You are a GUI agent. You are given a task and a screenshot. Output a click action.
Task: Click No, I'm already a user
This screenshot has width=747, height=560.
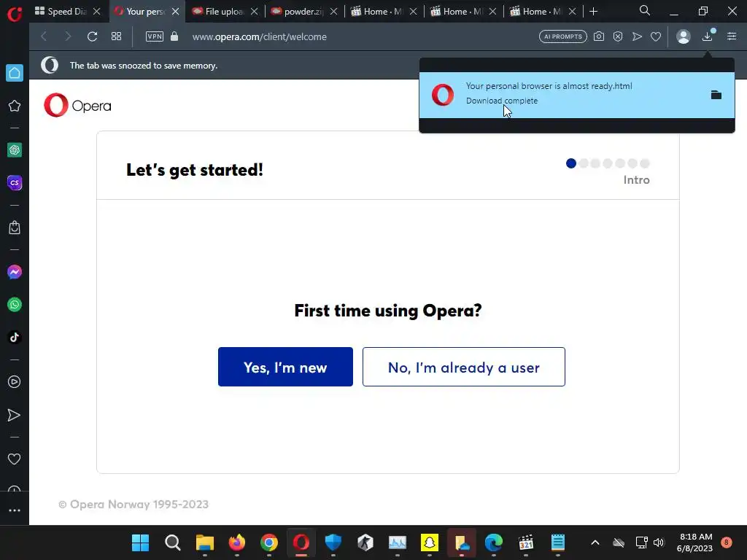tap(463, 367)
